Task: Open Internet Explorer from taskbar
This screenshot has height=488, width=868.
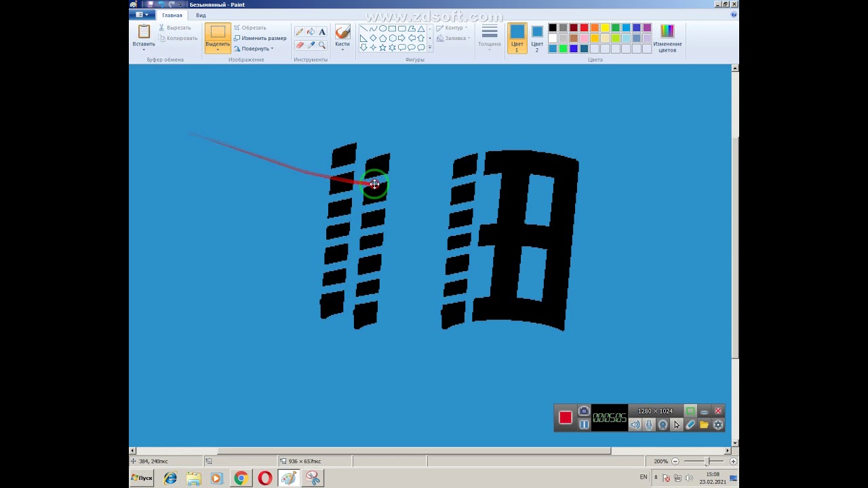Action: coord(170,479)
